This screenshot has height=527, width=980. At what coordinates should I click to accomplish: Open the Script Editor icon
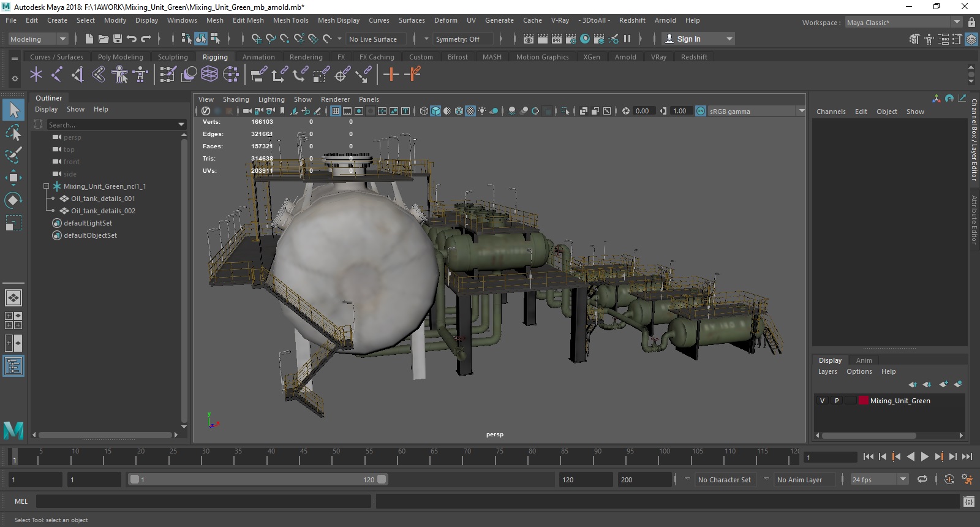pos(968,502)
